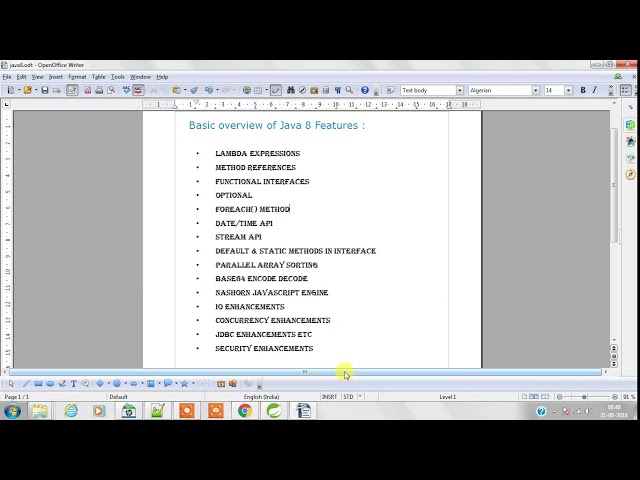640x480 pixels.
Task: Click the horizontal scrollbar thumb
Action: [x=305, y=372]
